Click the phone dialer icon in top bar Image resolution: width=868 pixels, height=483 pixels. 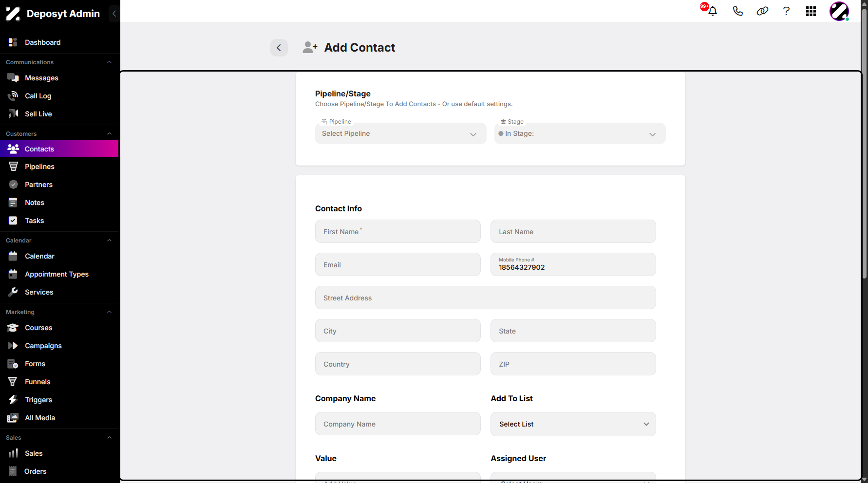click(x=737, y=11)
